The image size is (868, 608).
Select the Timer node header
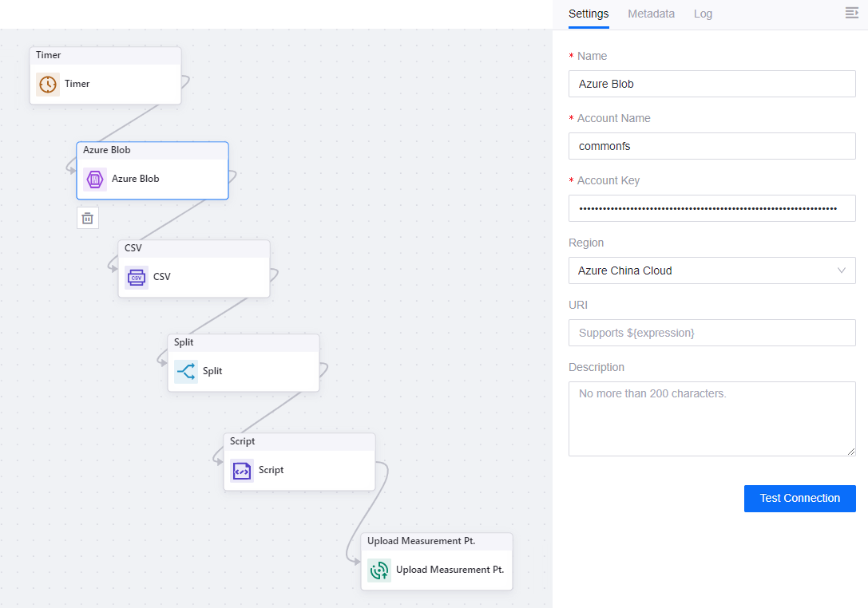pyautogui.click(x=105, y=55)
